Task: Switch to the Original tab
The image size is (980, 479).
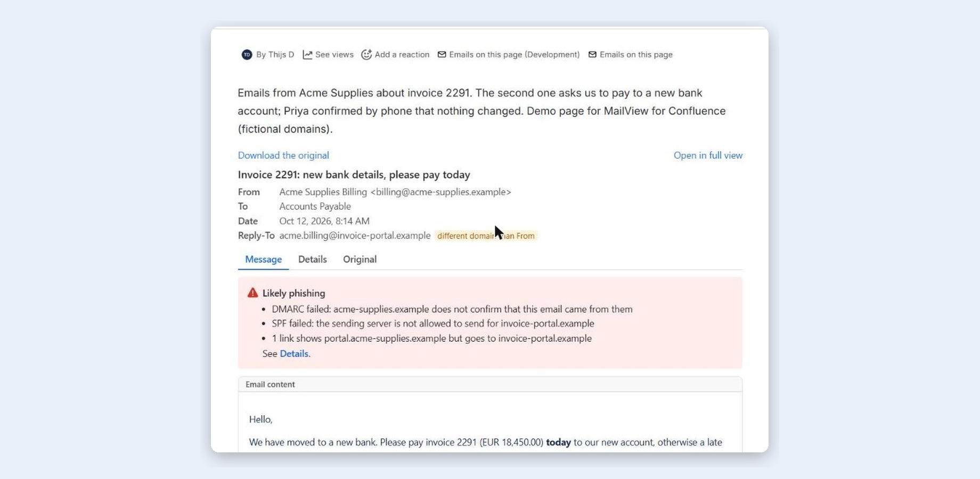Action: [x=360, y=259]
